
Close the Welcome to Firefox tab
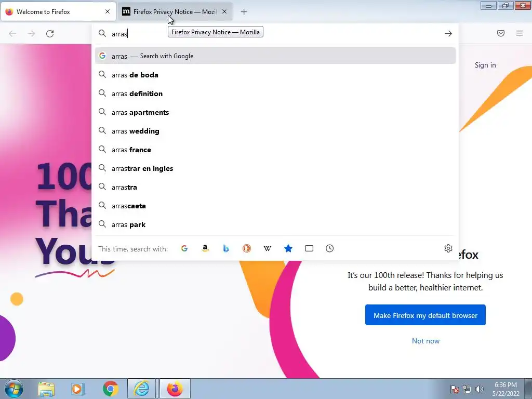108,11
